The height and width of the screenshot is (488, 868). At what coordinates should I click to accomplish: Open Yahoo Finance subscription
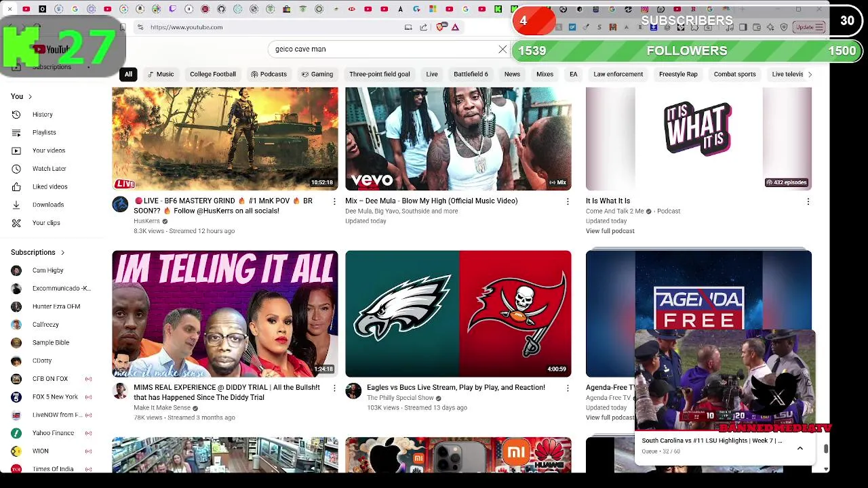(x=53, y=433)
